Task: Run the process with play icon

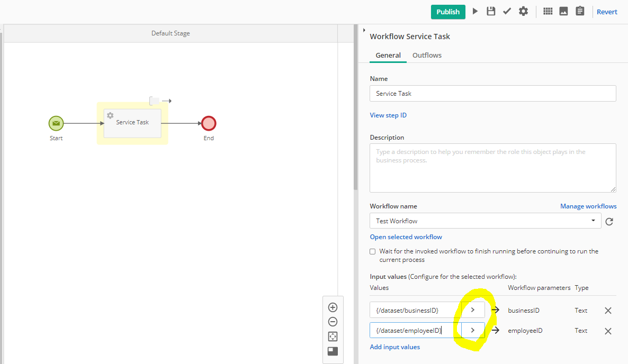Action: 476,11
